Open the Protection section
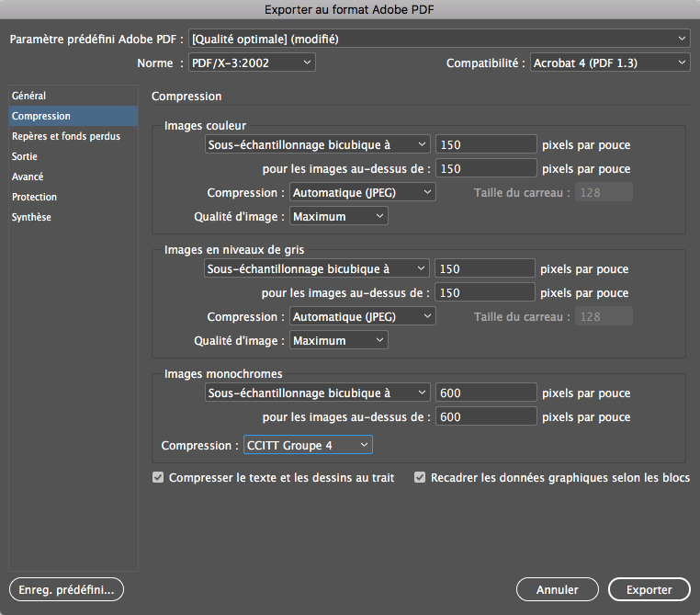 (x=34, y=197)
